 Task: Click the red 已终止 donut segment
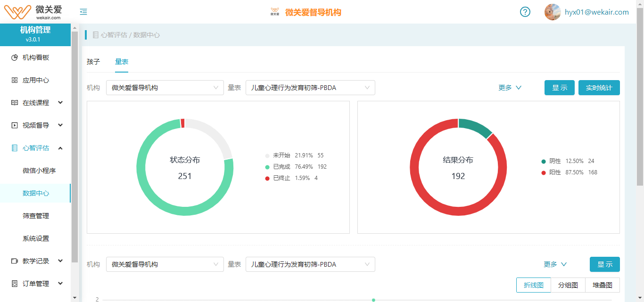[182, 123]
